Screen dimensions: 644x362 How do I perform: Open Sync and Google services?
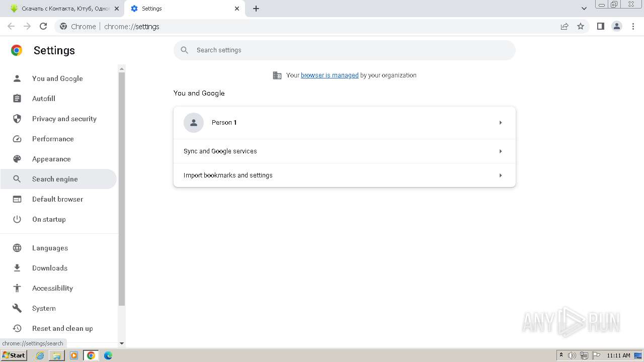pos(345,151)
